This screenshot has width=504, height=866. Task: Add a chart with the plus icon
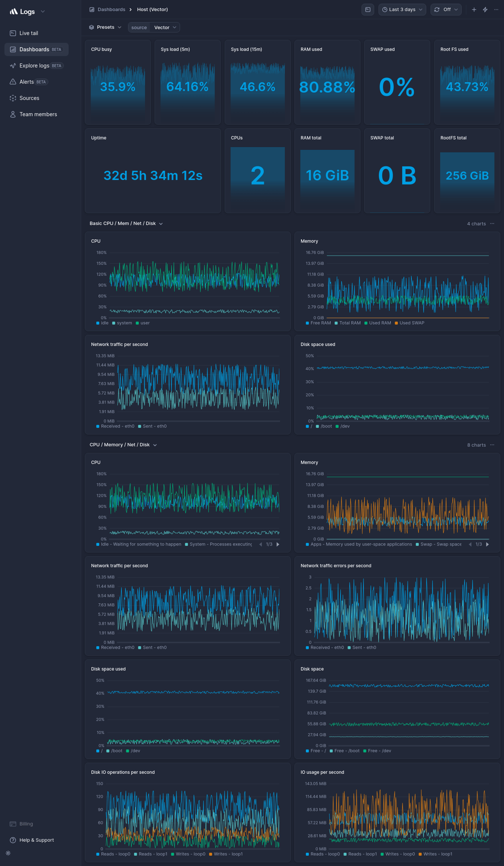coord(474,9)
